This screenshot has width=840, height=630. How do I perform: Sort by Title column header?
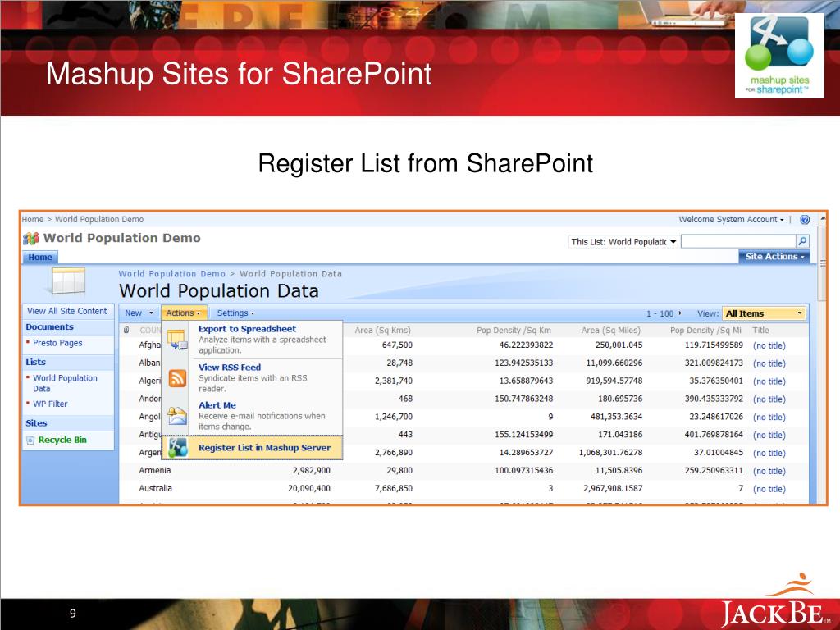[x=760, y=330]
